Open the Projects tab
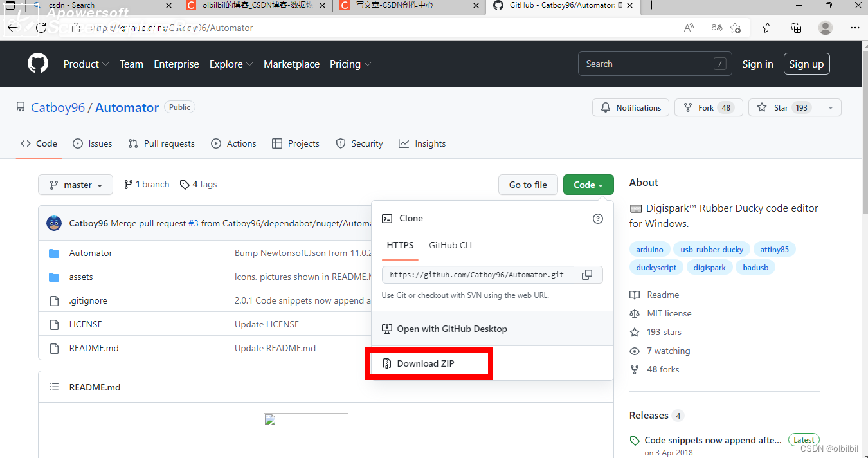 pos(296,143)
